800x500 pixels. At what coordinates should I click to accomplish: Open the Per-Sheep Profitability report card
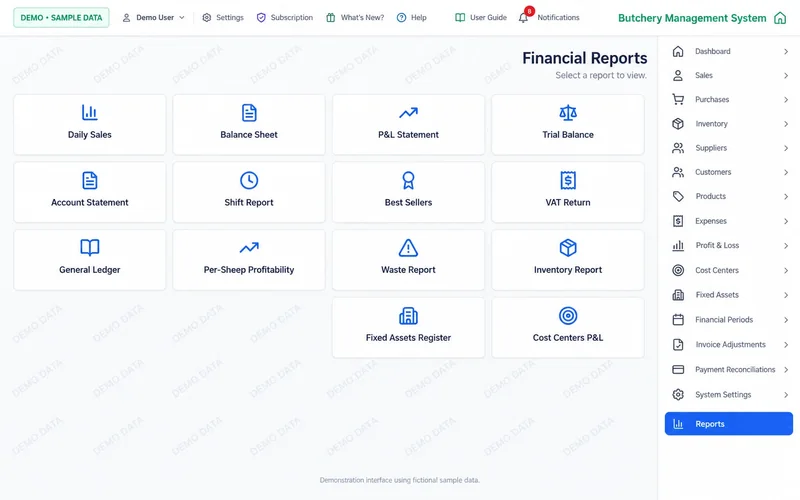click(249, 260)
